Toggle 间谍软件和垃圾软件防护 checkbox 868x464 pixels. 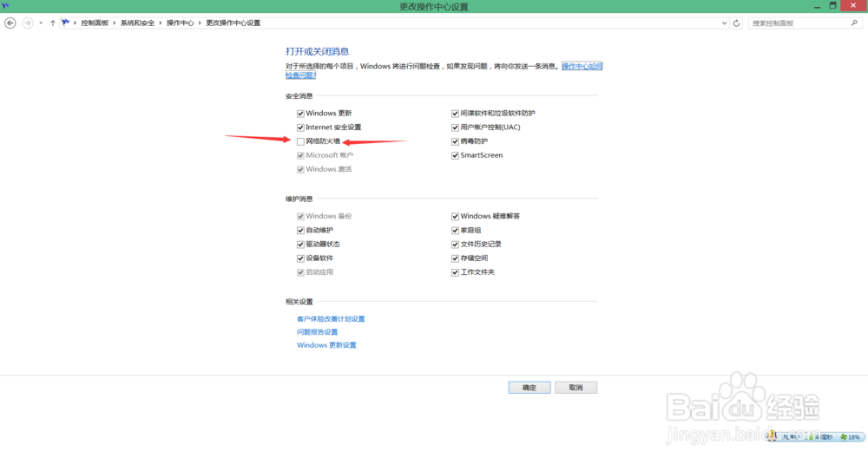click(455, 114)
